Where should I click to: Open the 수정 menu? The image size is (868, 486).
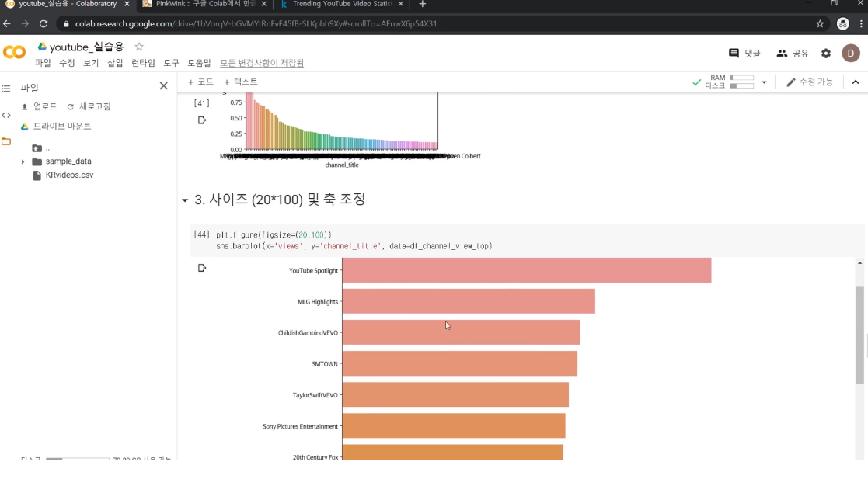(67, 63)
